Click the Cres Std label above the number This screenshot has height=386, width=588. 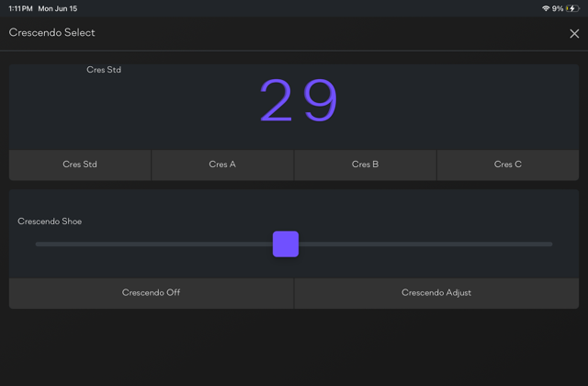104,70
